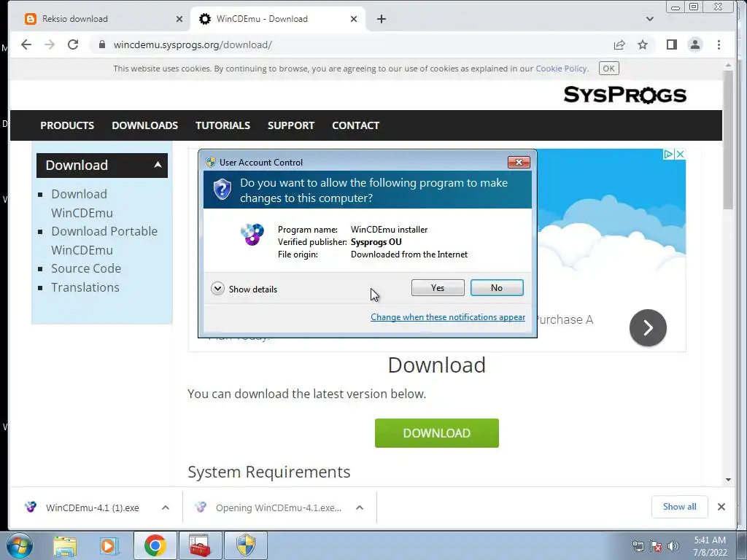Image resolution: width=747 pixels, height=560 pixels.
Task: Click the red toolbox taskbar icon
Action: coord(200,545)
